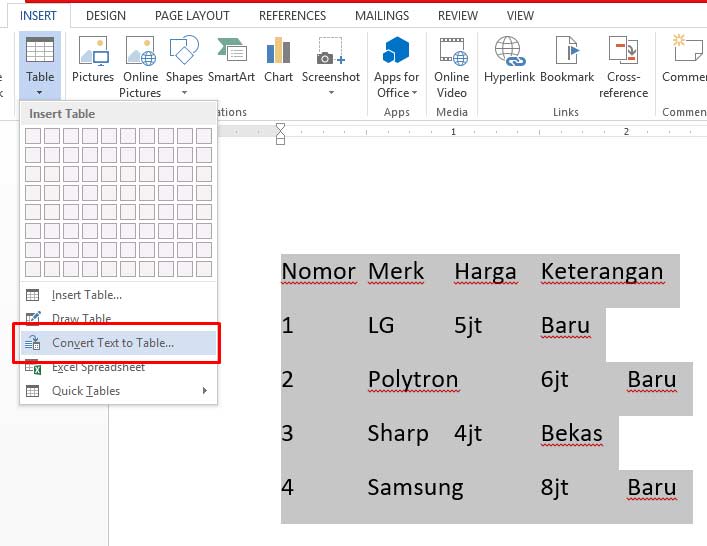Viewport: 707px width, 546px height.
Task: Expand the Screenshot dropdown arrow
Action: [331, 92]
